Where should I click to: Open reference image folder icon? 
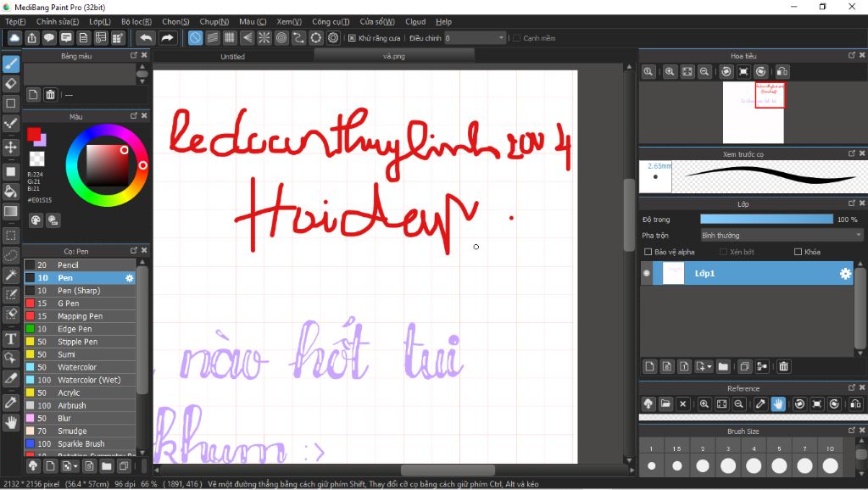pos(665,404)
